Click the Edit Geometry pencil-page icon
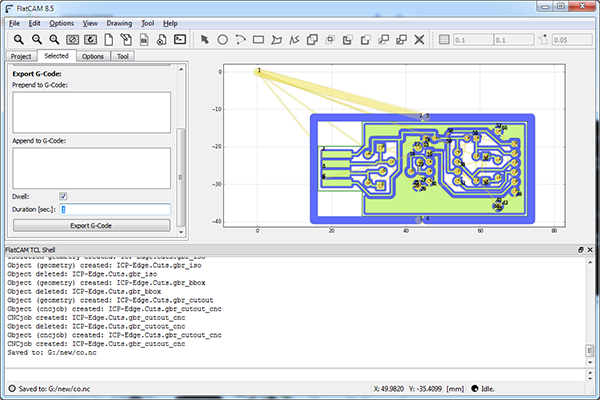The height and width of the screenshot is (400, 600). pos(126,39)
